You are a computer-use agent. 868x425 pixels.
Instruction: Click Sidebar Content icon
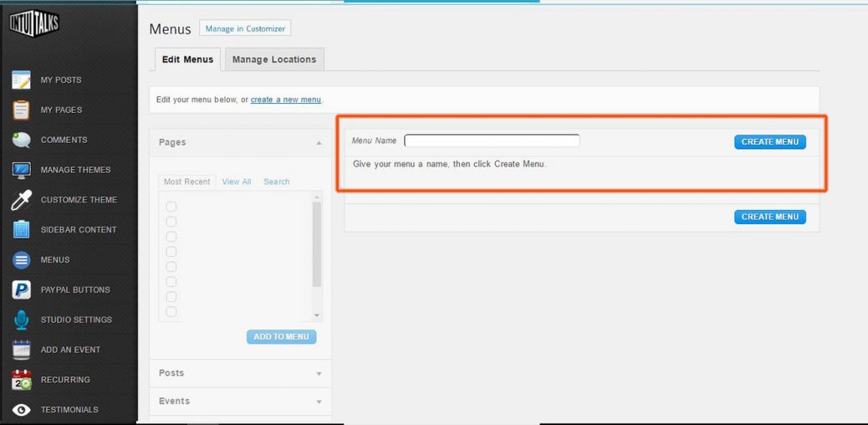click(22, 229)
